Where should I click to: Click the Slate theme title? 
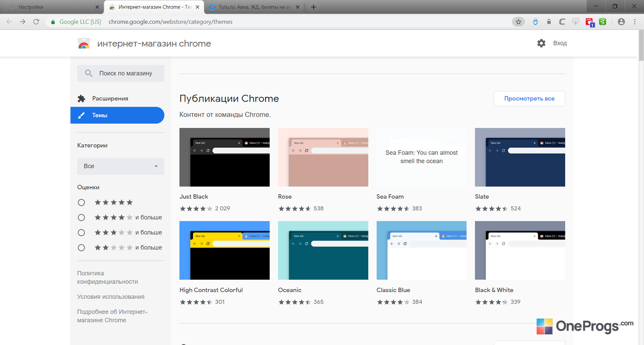click(x=482, y=197)
